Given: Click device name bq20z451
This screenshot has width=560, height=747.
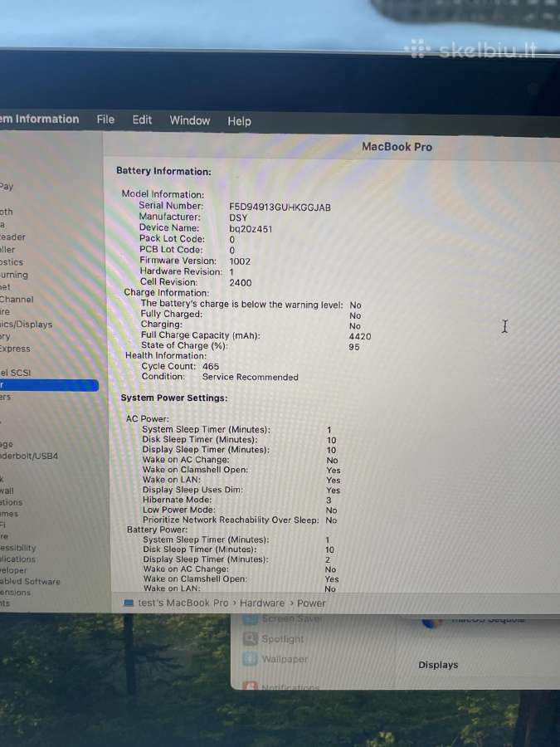Looking at the screenshot, I should 251,229.
